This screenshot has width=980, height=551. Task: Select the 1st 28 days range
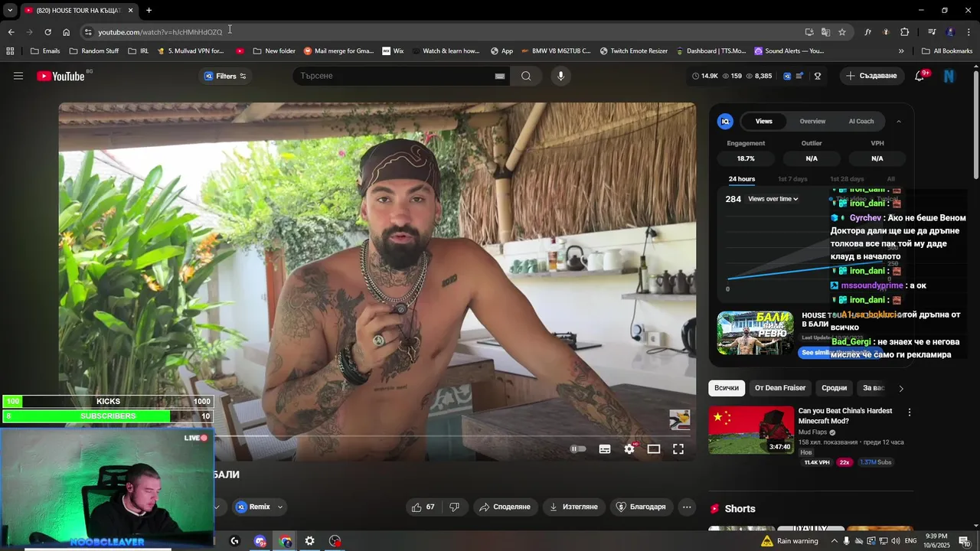click(847, 179)
